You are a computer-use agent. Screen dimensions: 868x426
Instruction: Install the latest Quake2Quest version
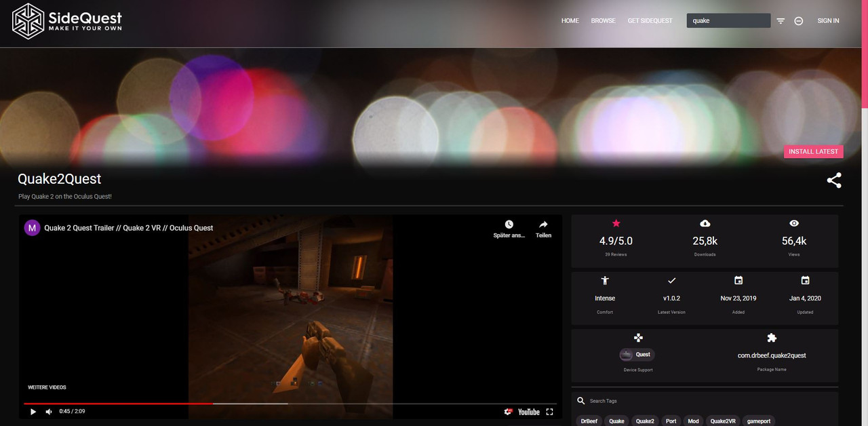click(x=813, y=151)
